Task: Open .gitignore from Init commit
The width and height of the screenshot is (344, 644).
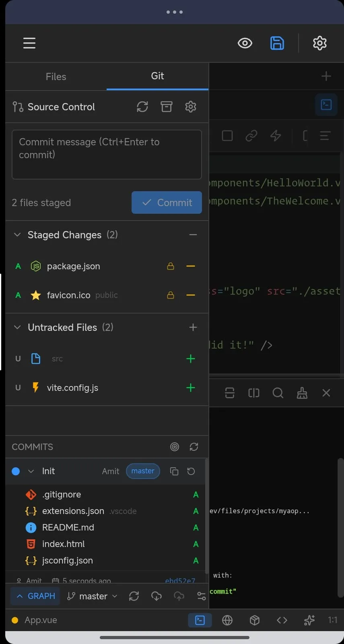Action: tap(62, 495)
